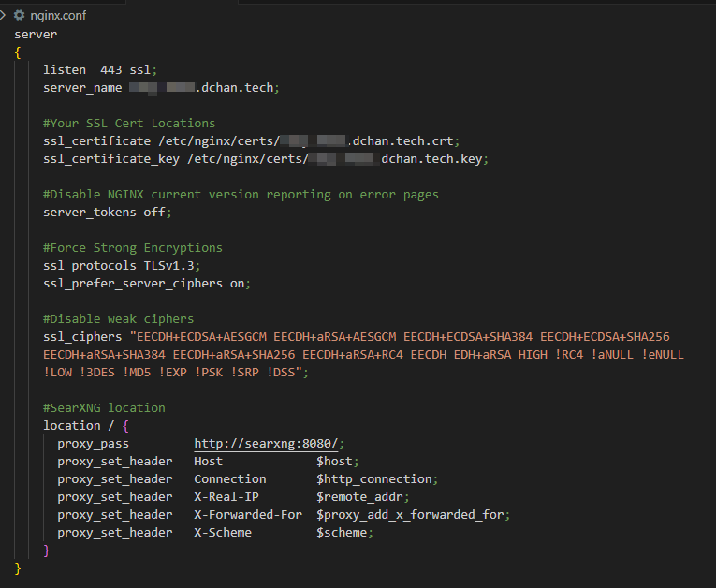This screenshot has width=716, height=588.
Task: Click the 'X-Real-IP' header name
Action: 226,496
